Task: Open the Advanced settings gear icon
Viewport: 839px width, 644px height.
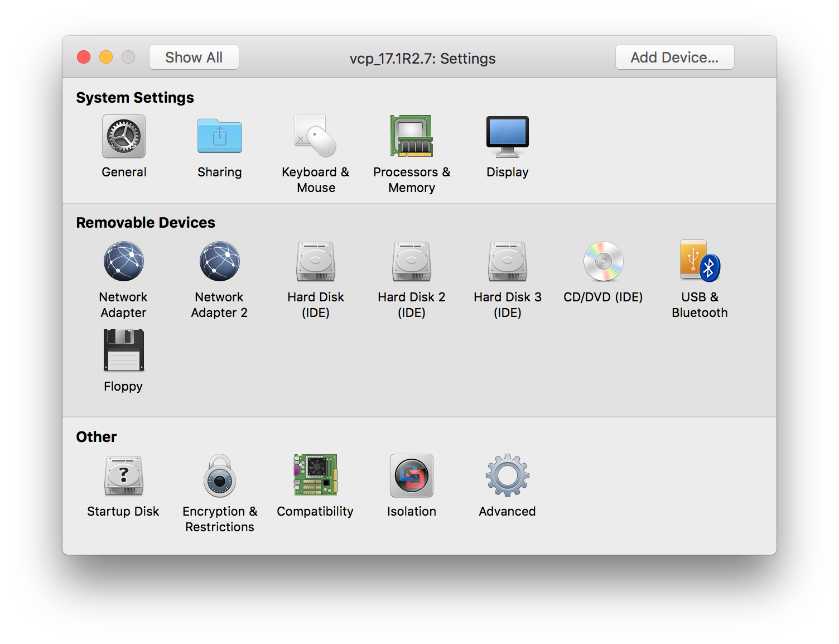Action: (507, 475)
